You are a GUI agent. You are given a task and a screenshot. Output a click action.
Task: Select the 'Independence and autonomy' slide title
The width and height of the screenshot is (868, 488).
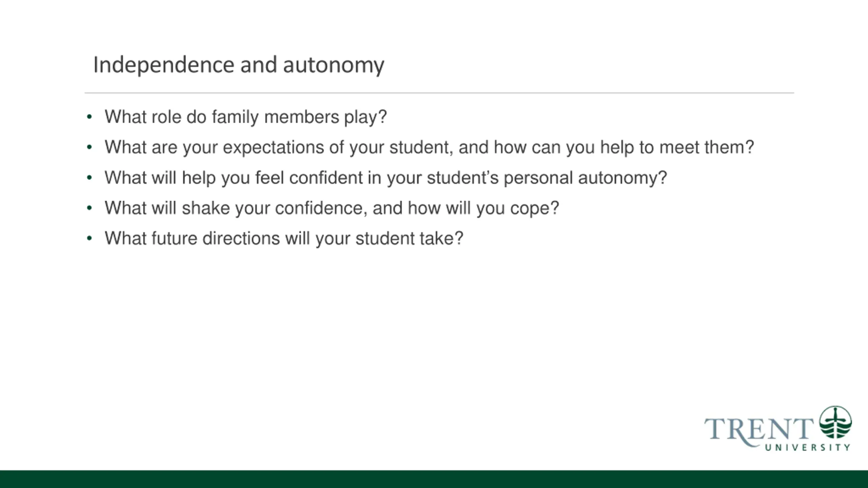pos(239,65)
